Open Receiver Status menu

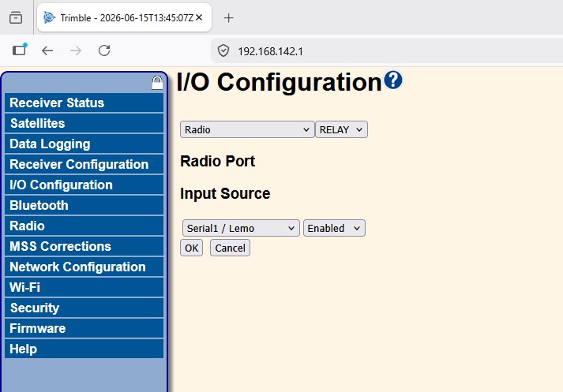coord(84,103)
